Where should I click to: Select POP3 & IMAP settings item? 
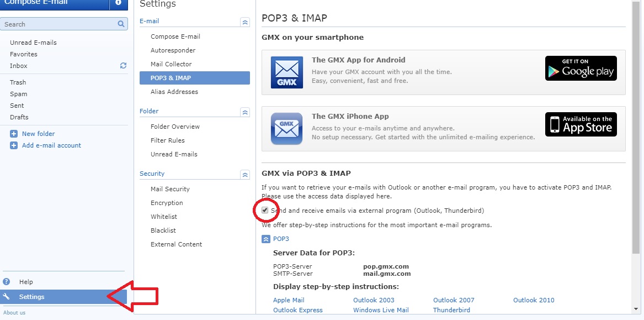tap(195, 78)
